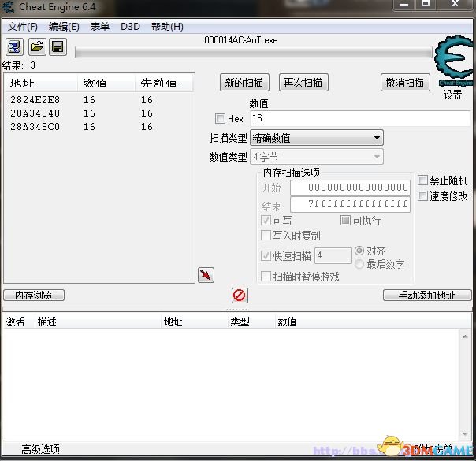The image size is (476, 461).
Task: Click the 结束 address input field
Action: point(350,204)
